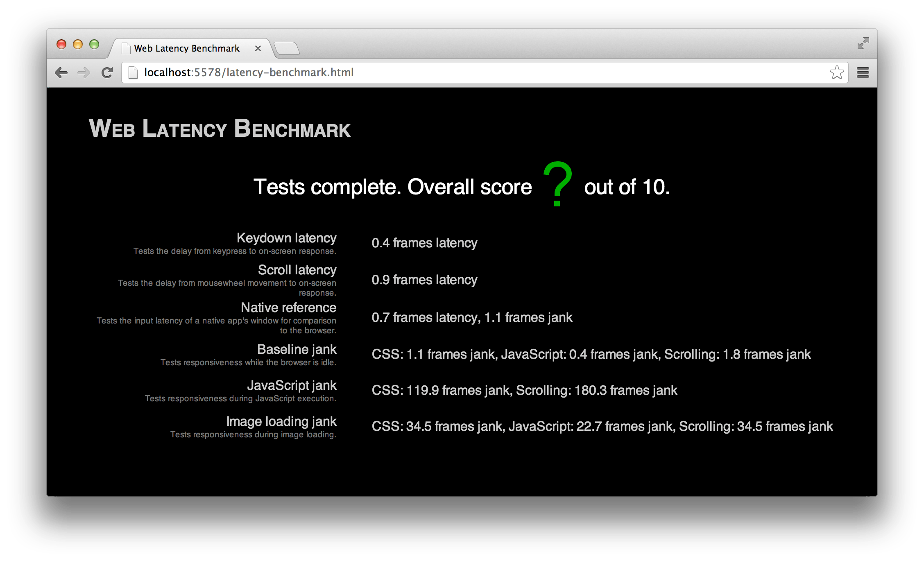Click the browser back arrow
Screen dimensions: 924x561
61,73
